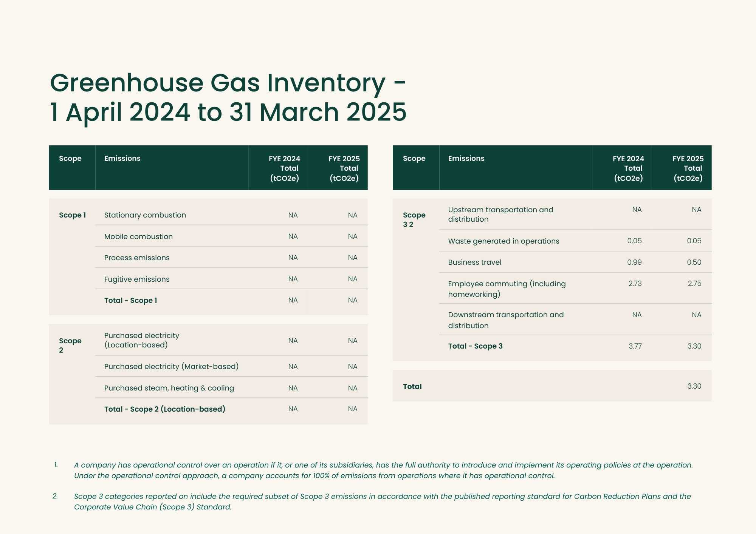Click the Fugitive emissions row label
The width and height of the screenshot is (756, 534).
(137, 279)
